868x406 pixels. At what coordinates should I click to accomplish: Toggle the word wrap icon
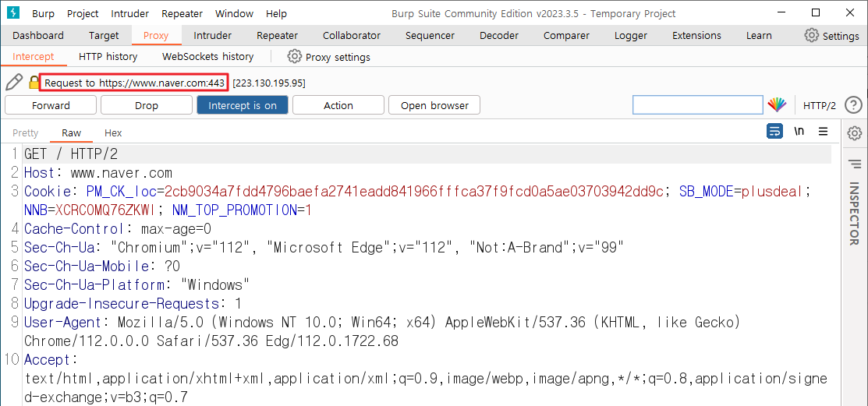coord(774,131)
